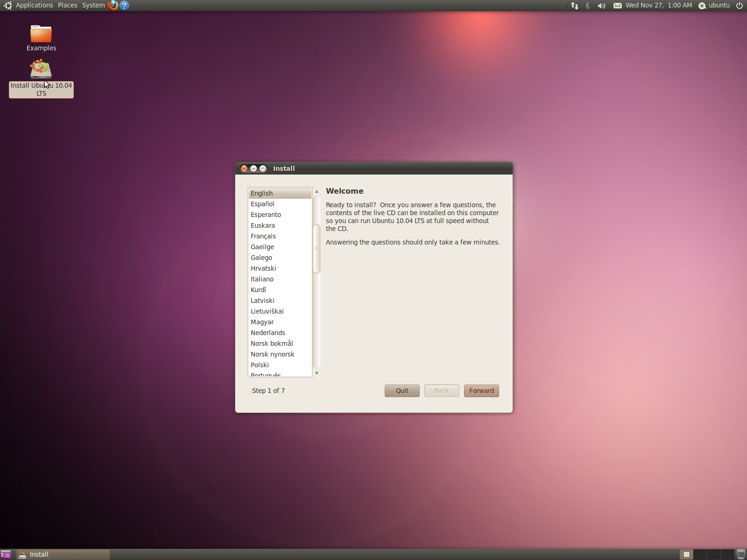Screen dimensions: 747x560
Task: Close the Install window
Action: tap(244, 168)
